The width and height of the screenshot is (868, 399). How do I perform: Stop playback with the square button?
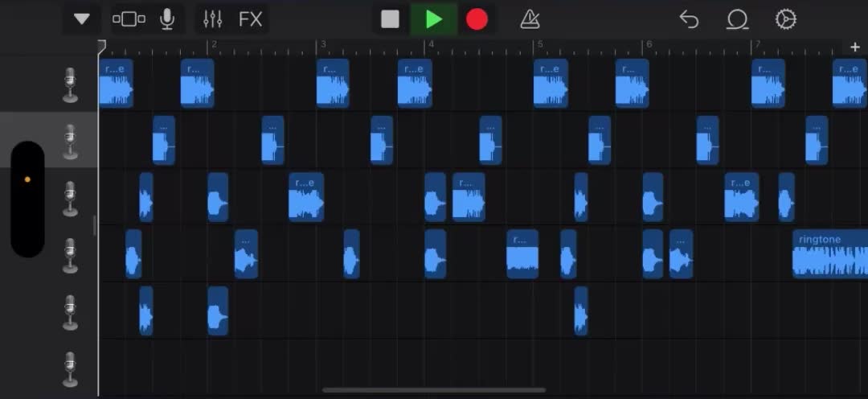coord(391,19)
